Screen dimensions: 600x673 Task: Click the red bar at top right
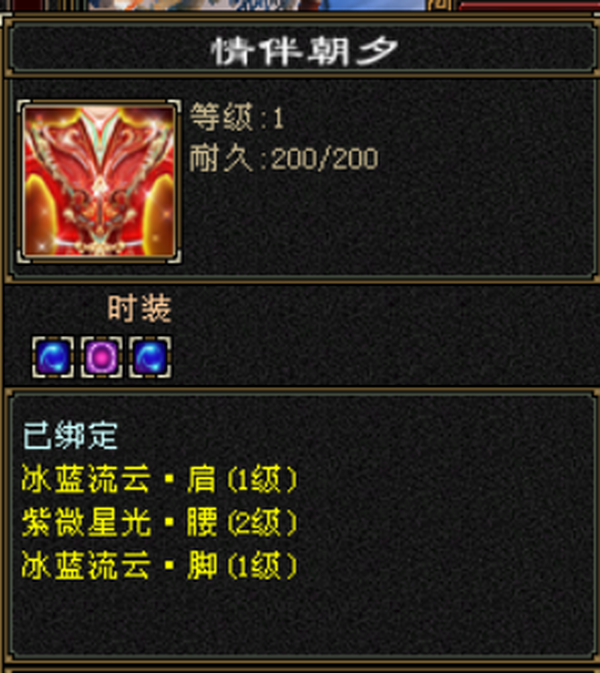point(529,5)
